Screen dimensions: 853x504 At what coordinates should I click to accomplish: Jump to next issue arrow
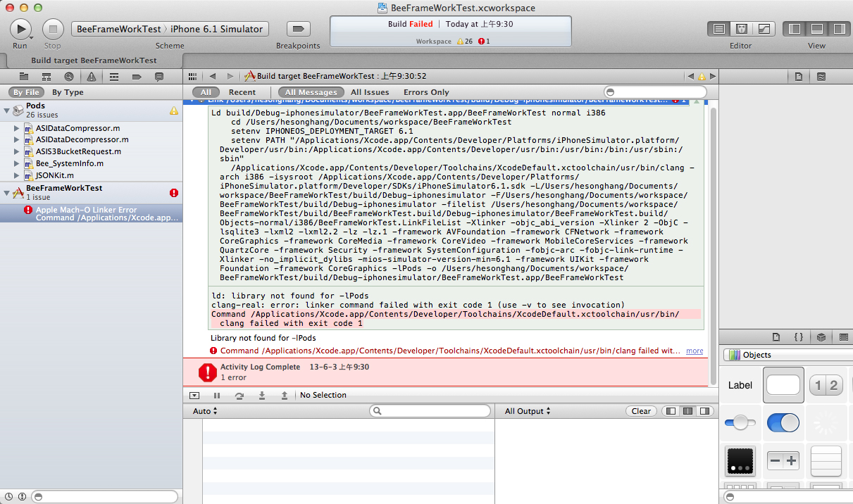click(713, 76)
